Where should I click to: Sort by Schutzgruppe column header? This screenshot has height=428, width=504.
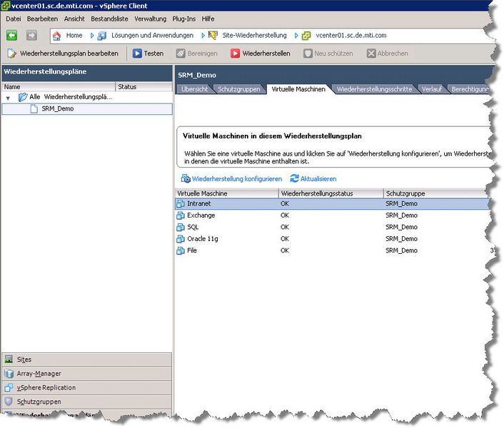click(x=436, y=193)
